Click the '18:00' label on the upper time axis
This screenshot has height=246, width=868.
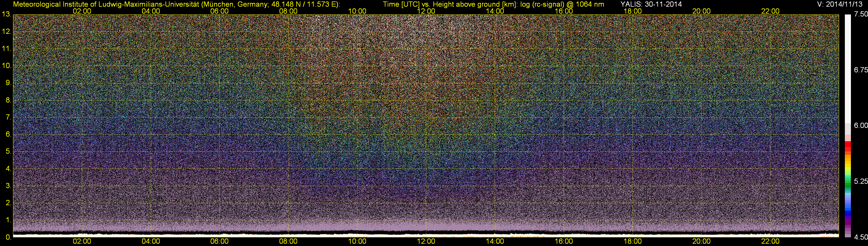coord(632,11)
